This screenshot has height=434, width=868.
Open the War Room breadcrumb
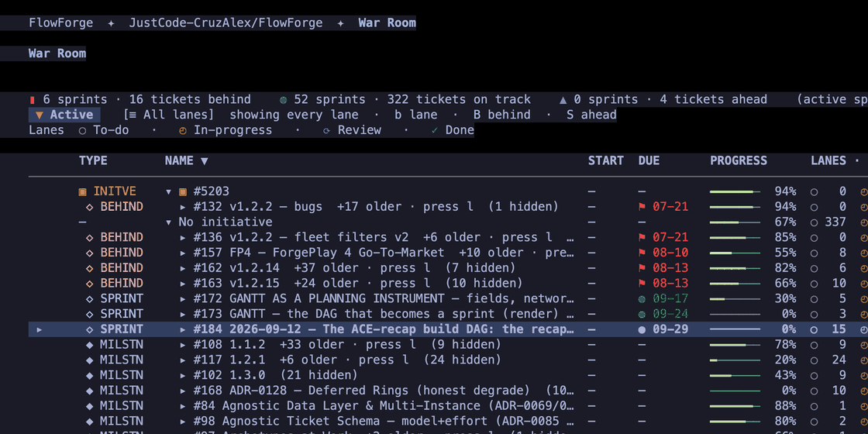point(387,23)
